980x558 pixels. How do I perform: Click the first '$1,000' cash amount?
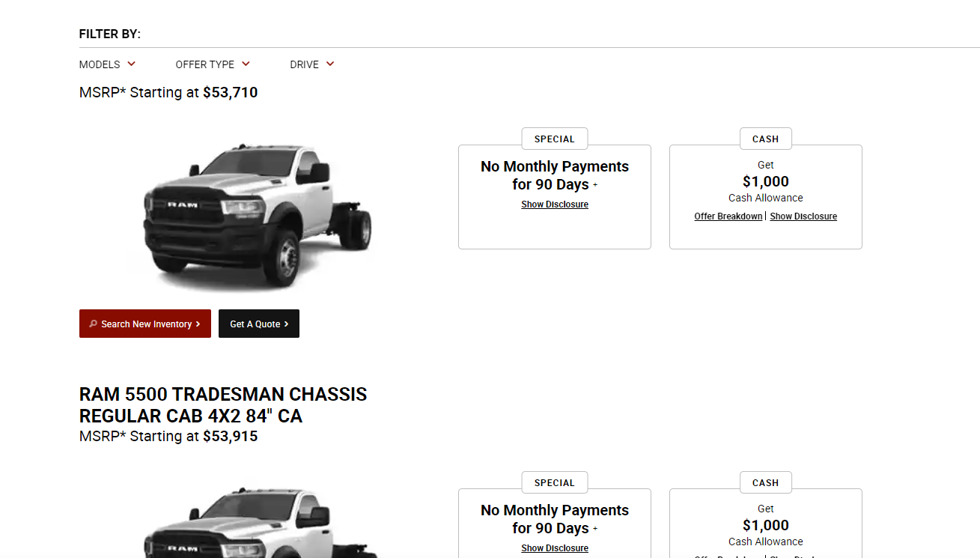click(766, 181)
